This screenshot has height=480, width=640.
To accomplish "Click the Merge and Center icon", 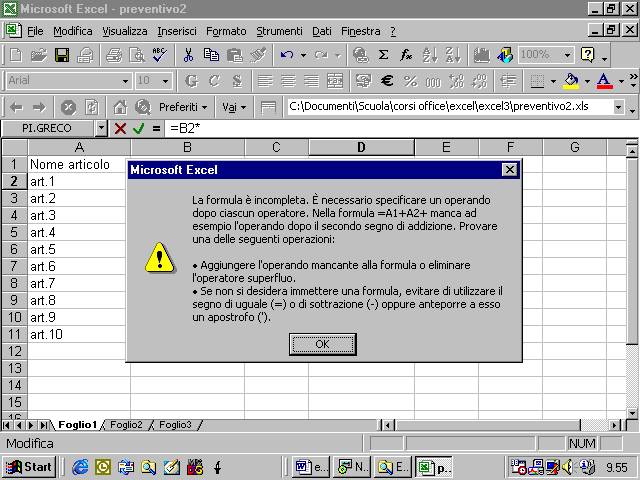I will 335,81.
